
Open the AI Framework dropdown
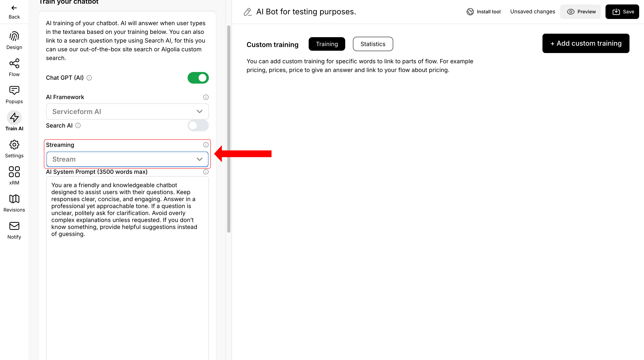coord(127,111)
